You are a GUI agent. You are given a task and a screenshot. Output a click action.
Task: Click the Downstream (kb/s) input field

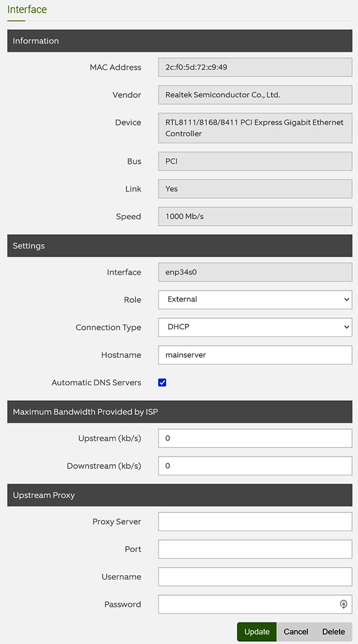[255, 466]
